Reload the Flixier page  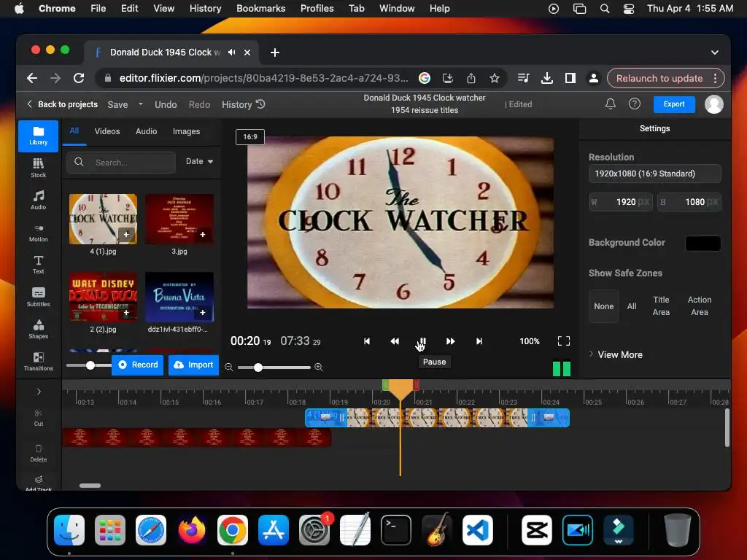(x=79, y=78)
